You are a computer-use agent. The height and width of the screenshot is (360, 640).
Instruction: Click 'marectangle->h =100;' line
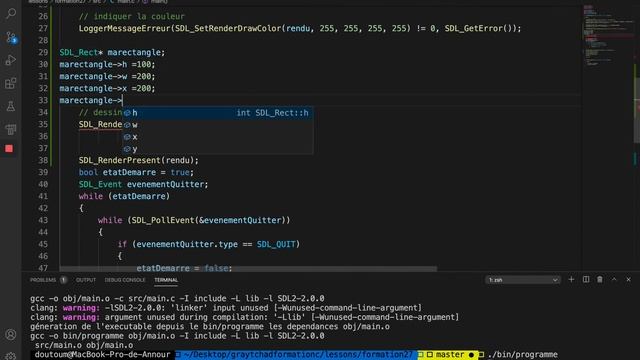(x=107, y=64)
